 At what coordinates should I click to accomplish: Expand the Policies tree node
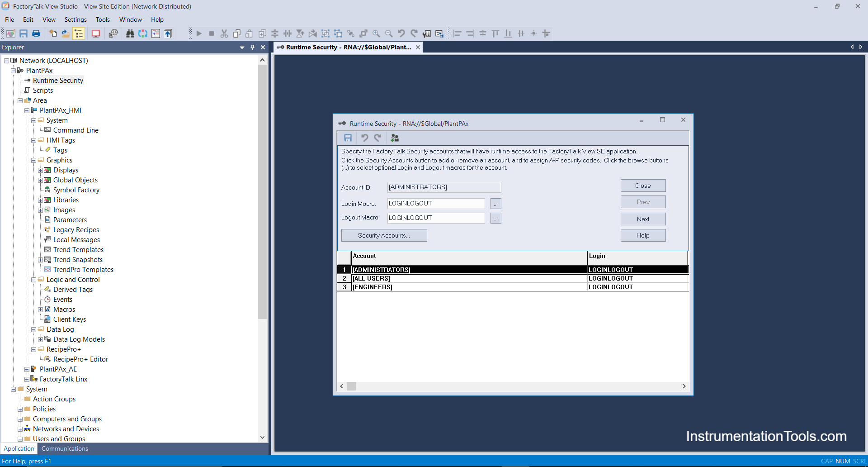[x=20, y=409]
